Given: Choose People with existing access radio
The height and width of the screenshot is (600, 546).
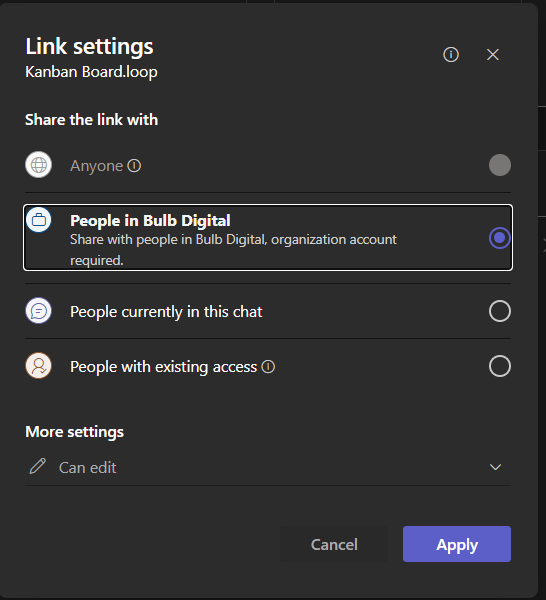Looking at the screenshot, I should coord(500,366).
